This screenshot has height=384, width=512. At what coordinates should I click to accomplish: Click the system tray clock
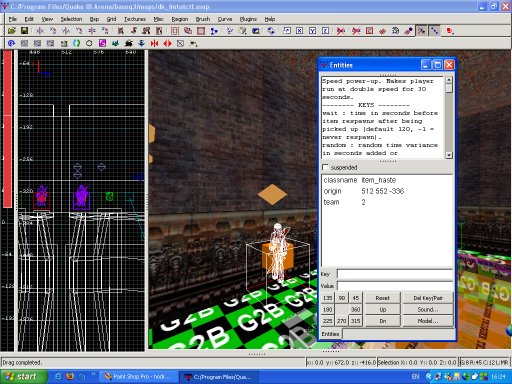click(498, 377)
